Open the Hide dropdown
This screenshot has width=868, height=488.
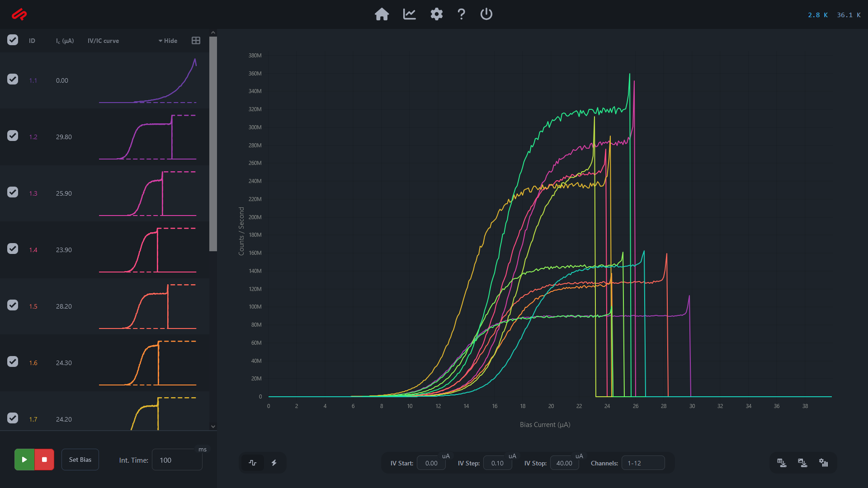[x=168, y=41]
